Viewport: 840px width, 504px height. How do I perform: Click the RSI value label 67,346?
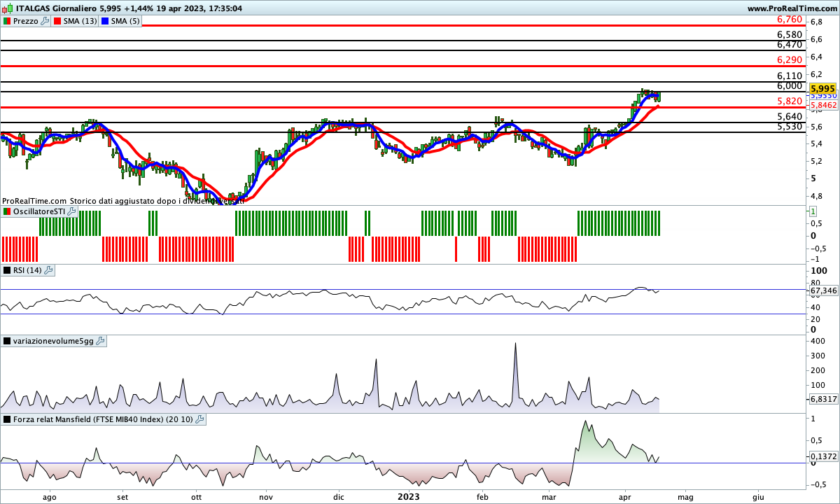pyautogui.click(x=823, y=290)
